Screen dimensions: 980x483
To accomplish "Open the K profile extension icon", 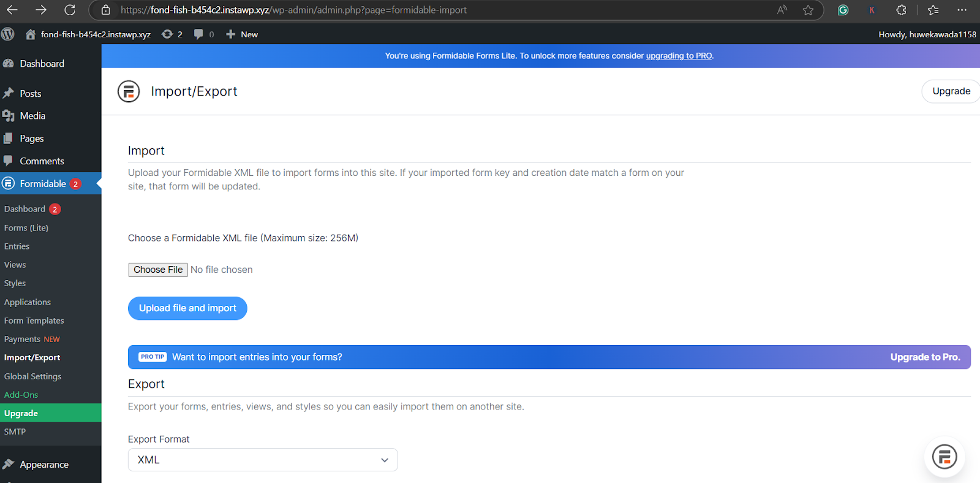I will click(x=872, y=10).
